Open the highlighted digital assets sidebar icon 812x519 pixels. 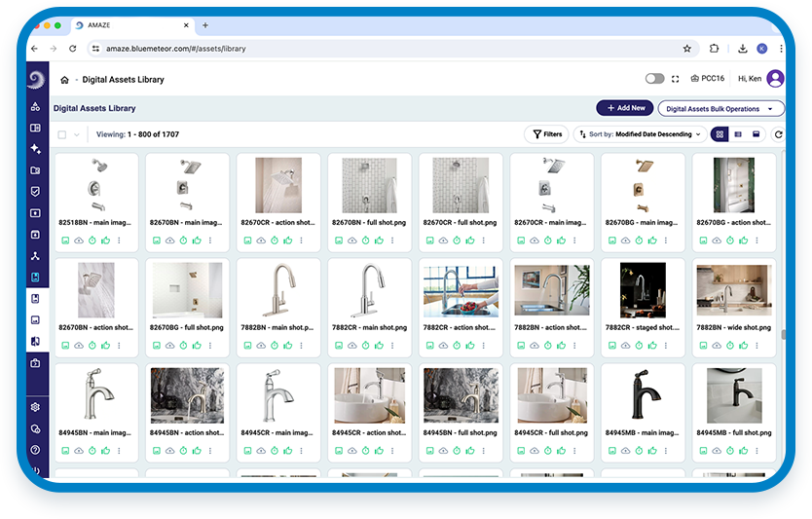(x=35, y=278)
